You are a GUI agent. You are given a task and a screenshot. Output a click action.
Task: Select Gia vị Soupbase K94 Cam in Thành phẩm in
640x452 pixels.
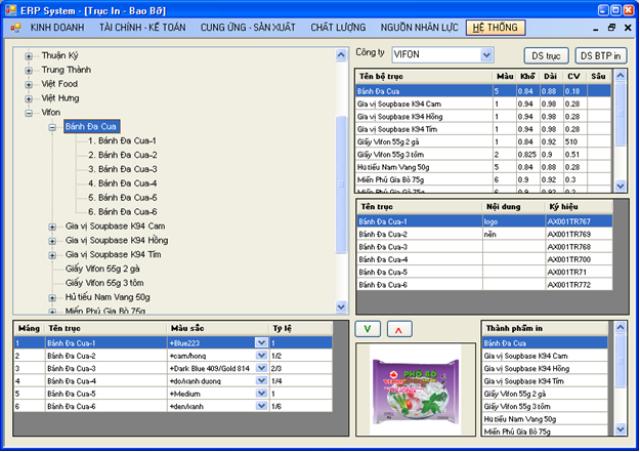pos(544,356)
